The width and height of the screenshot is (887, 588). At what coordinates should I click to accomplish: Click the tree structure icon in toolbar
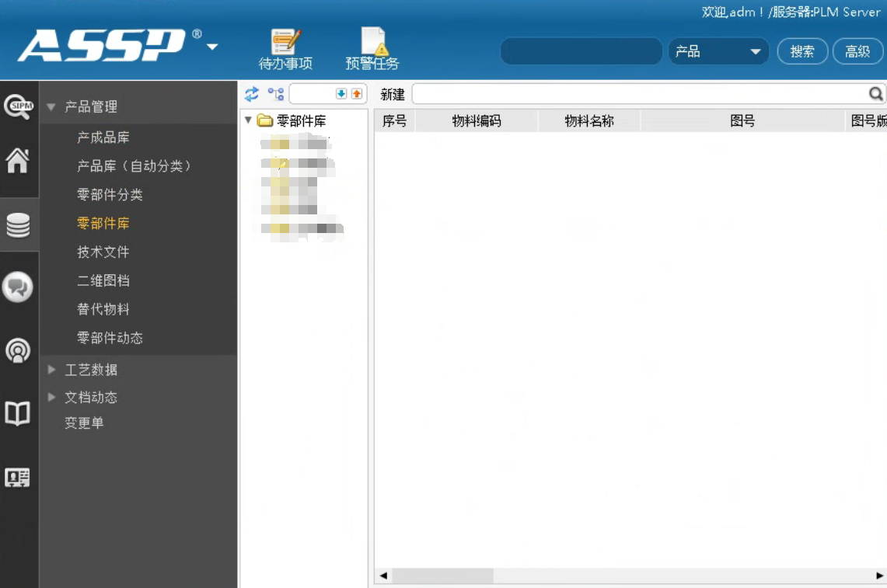276,94
